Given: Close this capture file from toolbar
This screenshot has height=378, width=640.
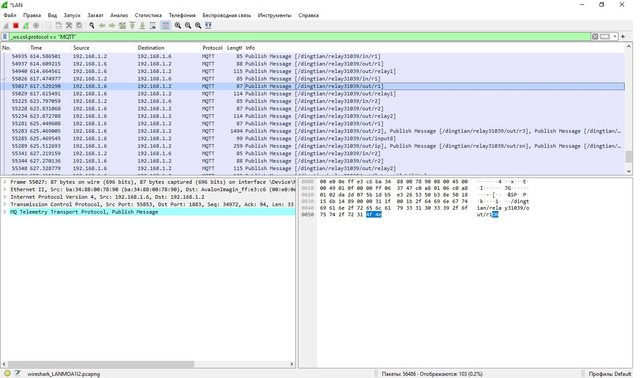Looking at the screenshot, I should coord(69,26).
